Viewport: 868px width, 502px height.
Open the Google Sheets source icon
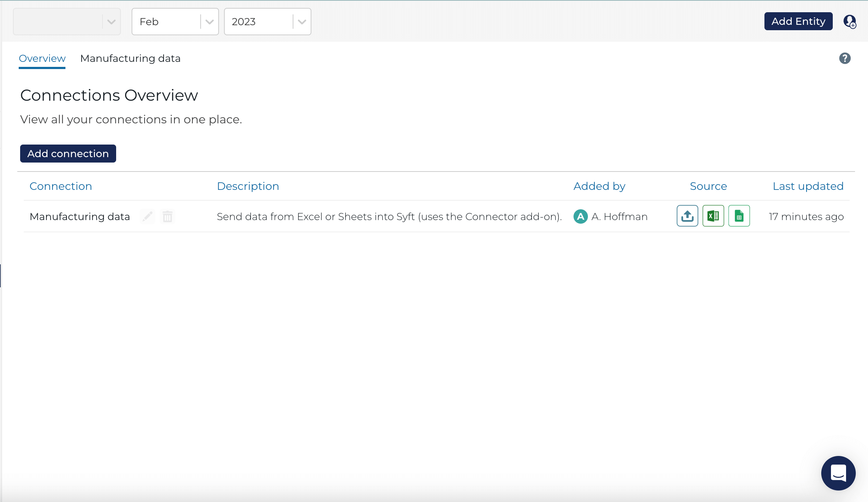pos(739,216)
